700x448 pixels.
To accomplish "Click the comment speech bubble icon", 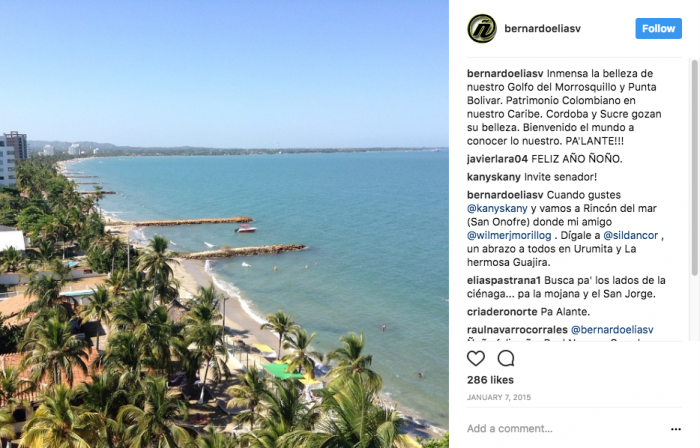I will [506, 358].
